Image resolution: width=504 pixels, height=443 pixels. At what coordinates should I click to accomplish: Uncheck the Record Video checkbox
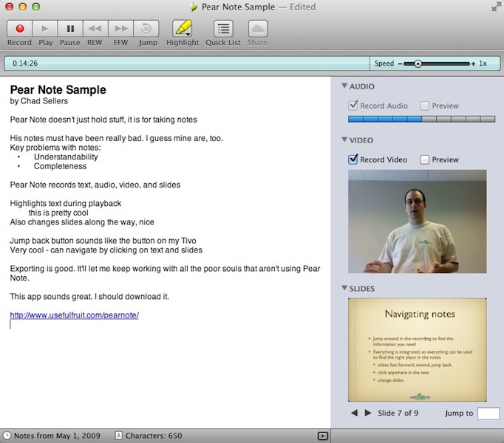pyautogui.click(x=353, y=159)
